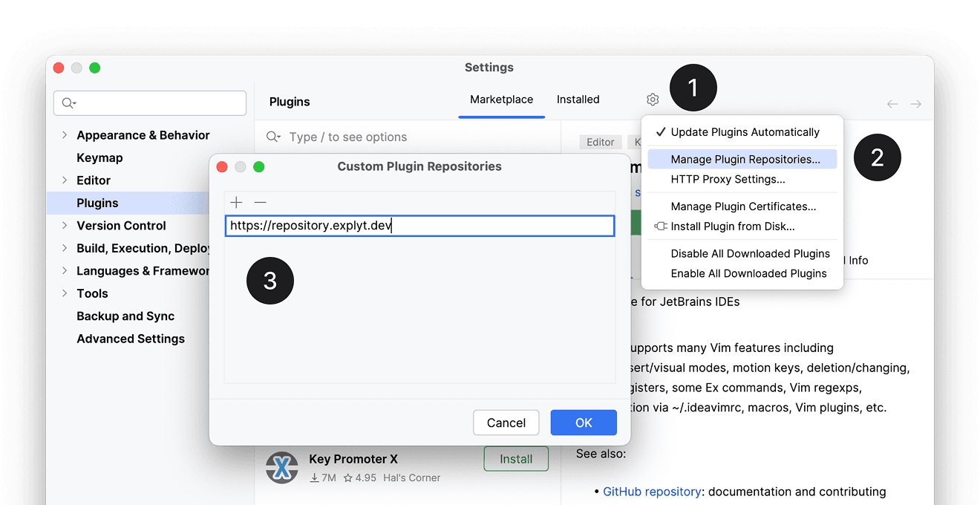Viewport: 980px width, 505px height.
Task: Open the GitHub repository link
Action: (652, 492)
